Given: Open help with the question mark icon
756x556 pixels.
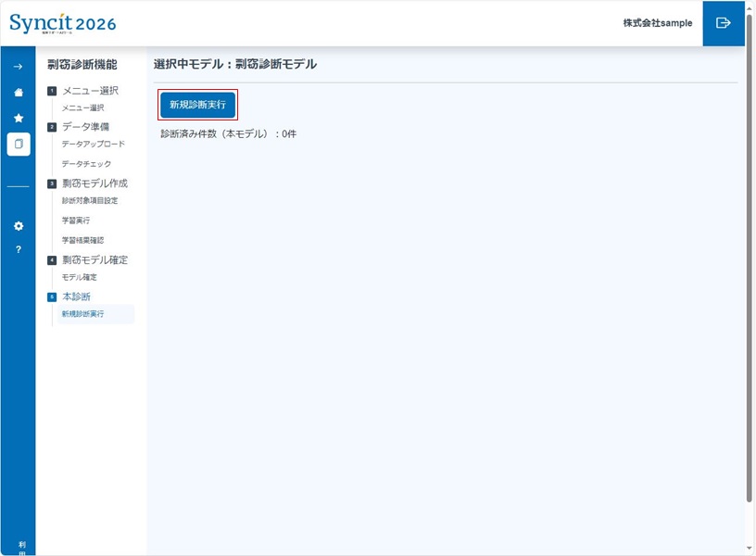Looking at the screenshot, I should 18,250.
